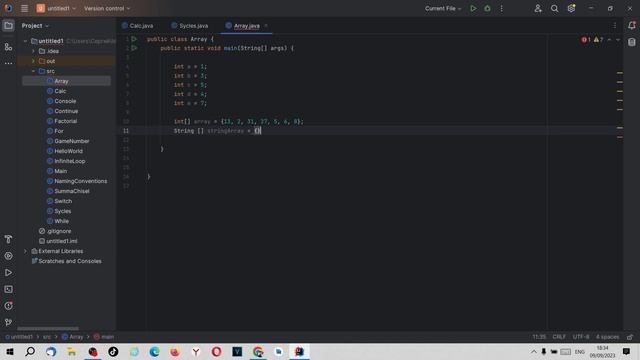Open the Services tool window
The width and height of the screenshot is (640, 360).
point(8,256)
